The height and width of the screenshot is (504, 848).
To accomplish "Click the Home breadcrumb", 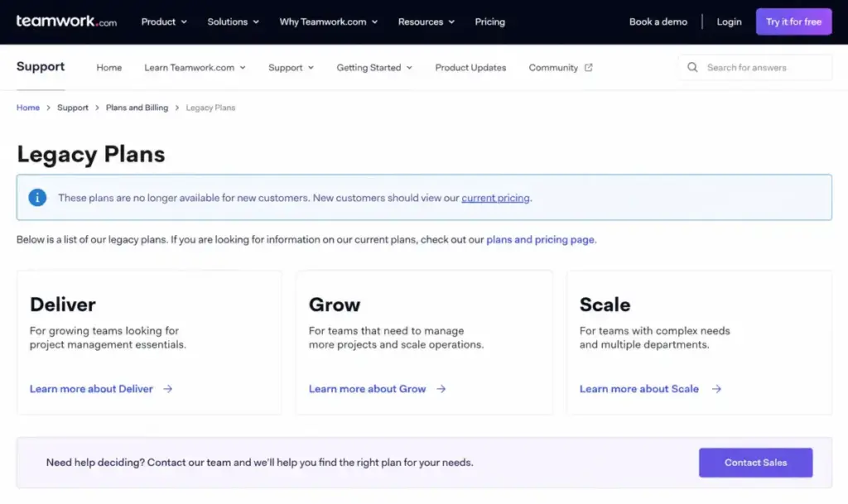I will pos(28,108).
